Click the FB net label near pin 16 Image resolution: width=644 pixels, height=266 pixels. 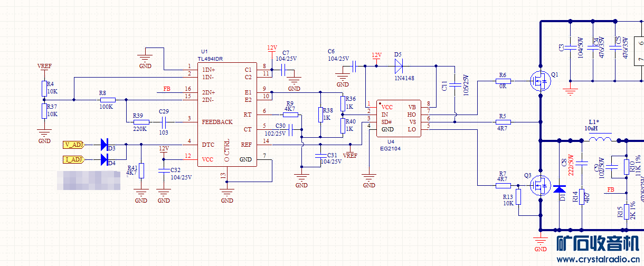(167, 89)
